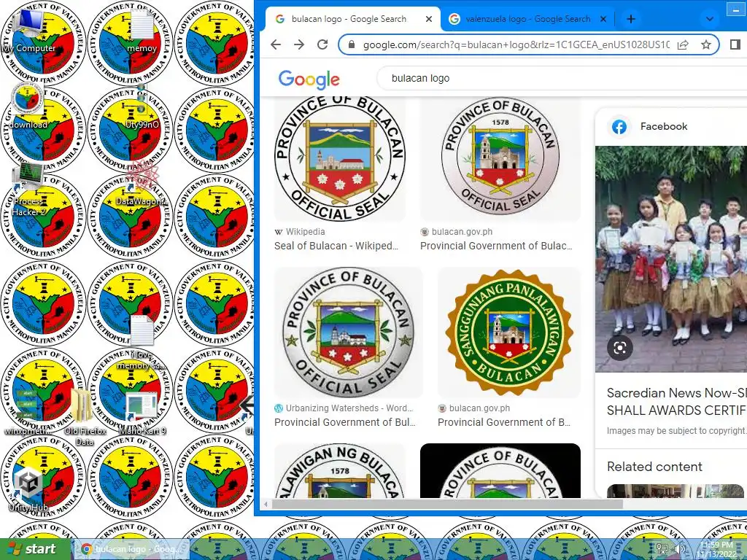
Task: Open the Urbanizing Watersheds seal thumbnail
Action: click(x=349, y=332)
